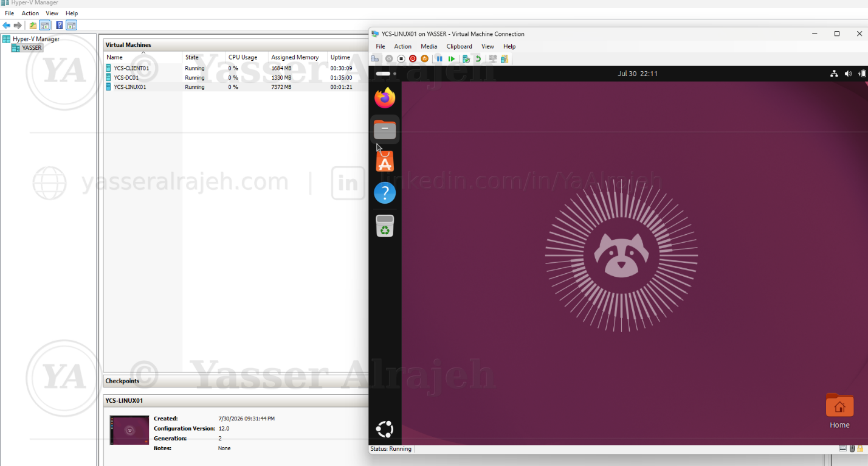
Task: Open File menu in Hyper-V Manager
Action: coord(9,13)
